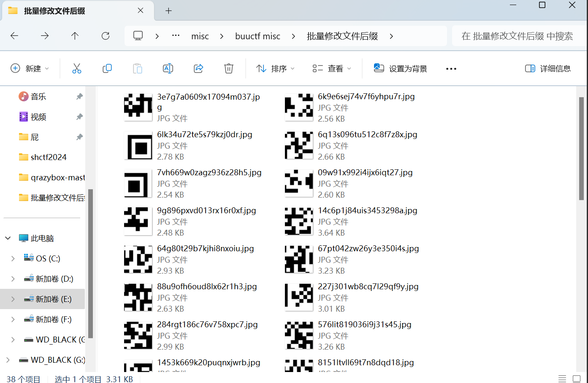Collapse the 此电脑 tree node
The image size is (588, 383).
click(x=8, y=238)
